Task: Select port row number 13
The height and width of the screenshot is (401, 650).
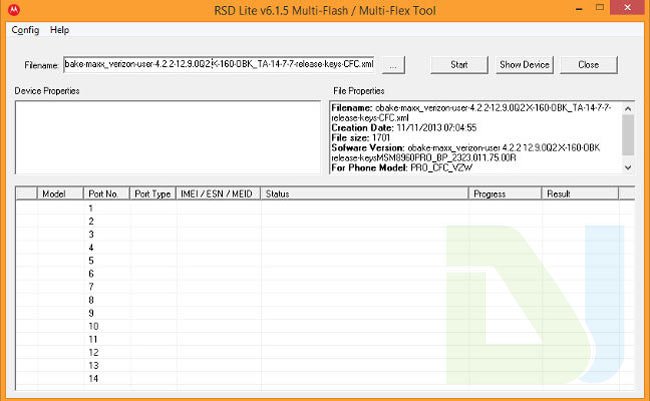Action: (x=325, y=365)
